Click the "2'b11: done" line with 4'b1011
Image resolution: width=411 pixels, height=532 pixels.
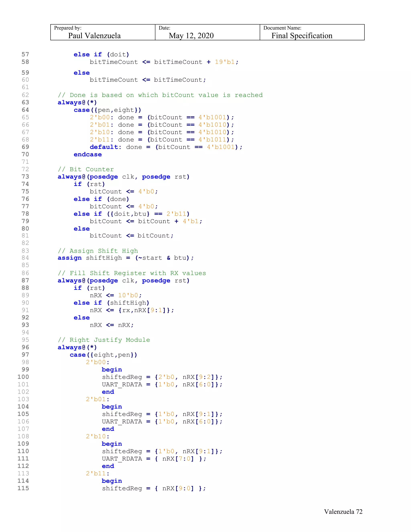pos(162,140)
